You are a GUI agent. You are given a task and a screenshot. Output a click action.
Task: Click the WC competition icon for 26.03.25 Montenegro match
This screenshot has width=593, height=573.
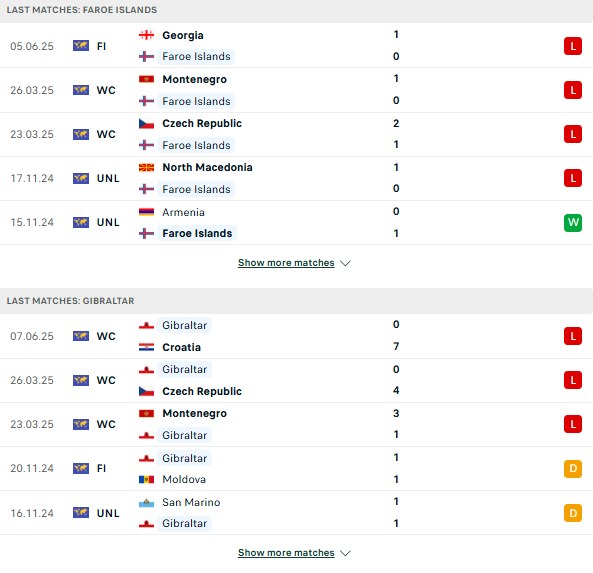click(x=81, y=90)
